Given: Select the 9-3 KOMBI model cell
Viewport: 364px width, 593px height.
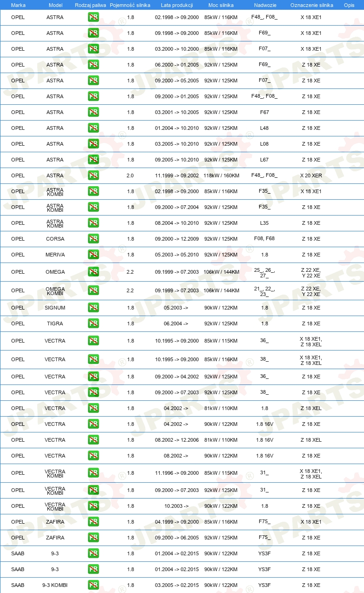Looking at the screenshot, I should pos(55,585).
